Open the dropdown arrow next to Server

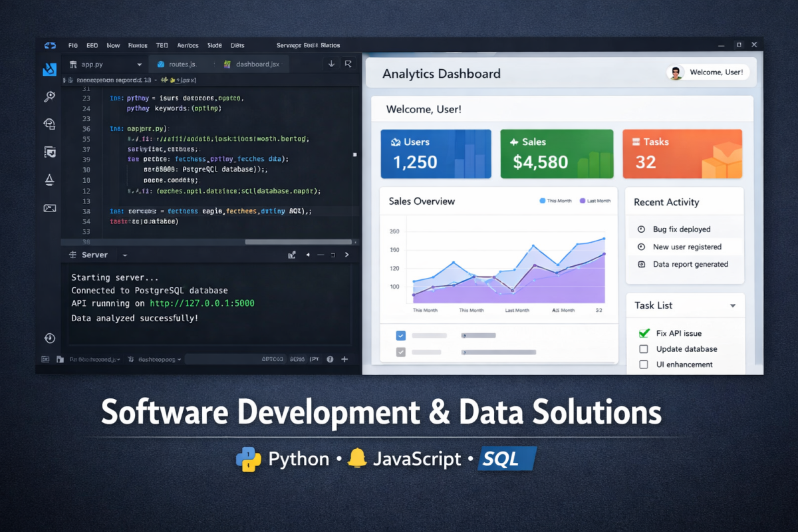pyautogui.click(x=125, y=255)
